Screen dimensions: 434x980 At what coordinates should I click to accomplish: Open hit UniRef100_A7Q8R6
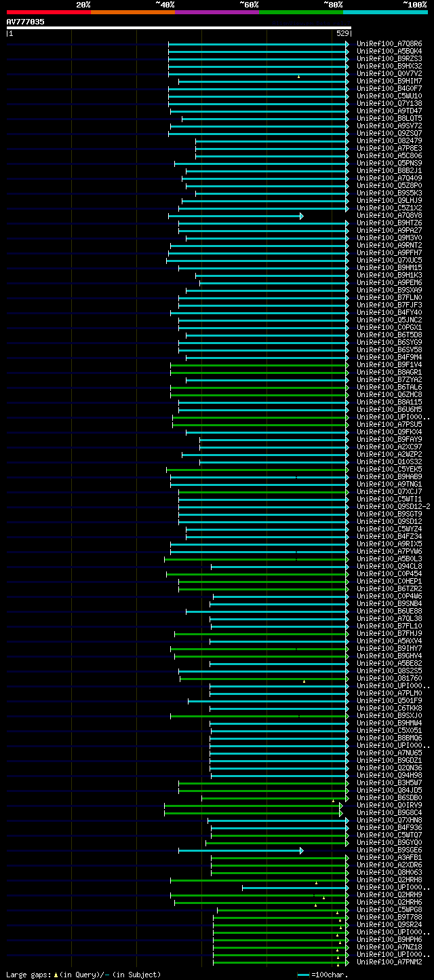coord(389,44)
